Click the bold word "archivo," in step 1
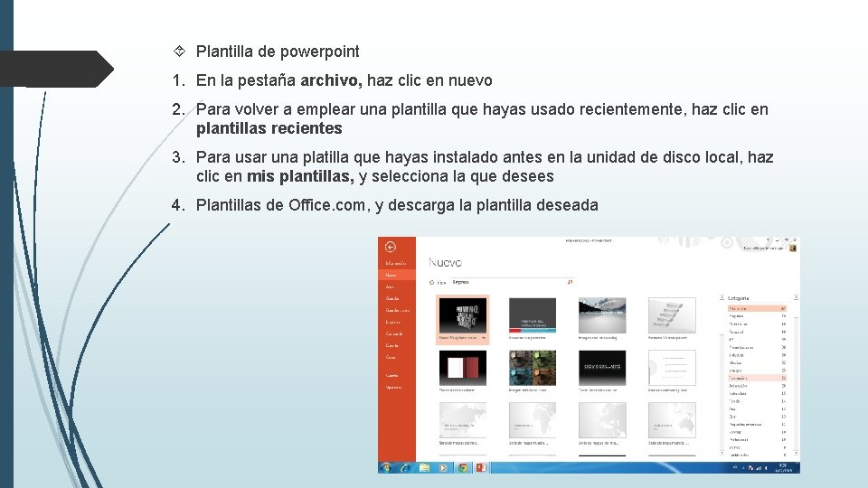 click(331, 80)
